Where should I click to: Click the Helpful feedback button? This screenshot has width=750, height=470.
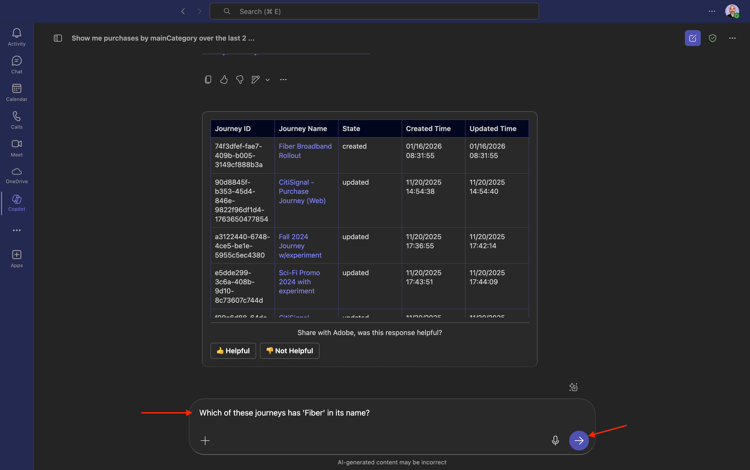click(x=233, y=351)
